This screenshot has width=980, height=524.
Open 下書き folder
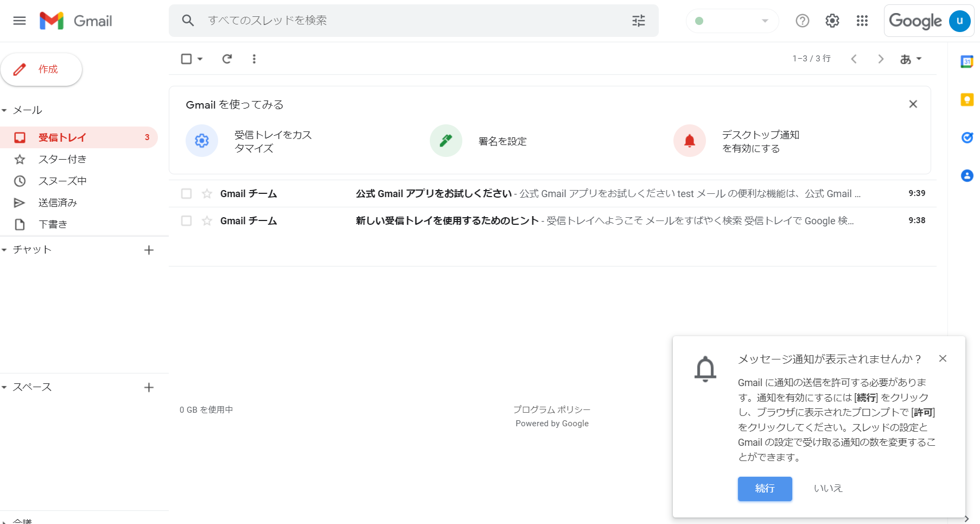(79, 224)
